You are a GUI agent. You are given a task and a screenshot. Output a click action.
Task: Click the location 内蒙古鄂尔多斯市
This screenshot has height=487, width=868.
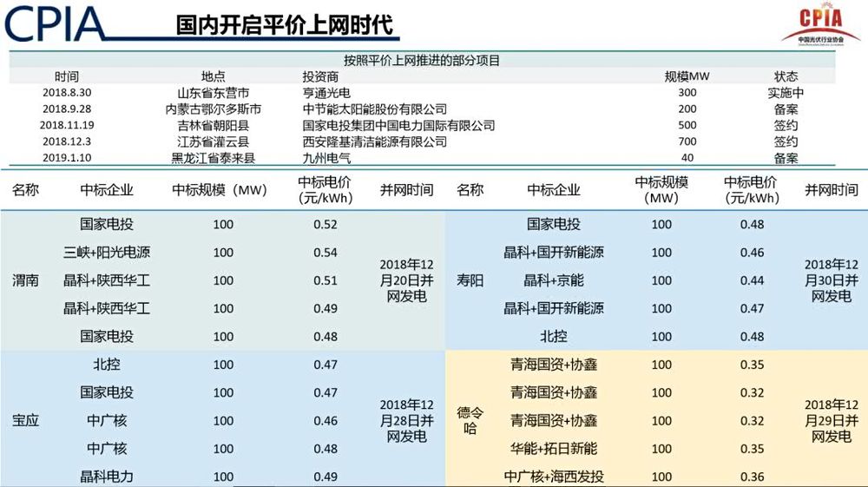tap(214, 109)
